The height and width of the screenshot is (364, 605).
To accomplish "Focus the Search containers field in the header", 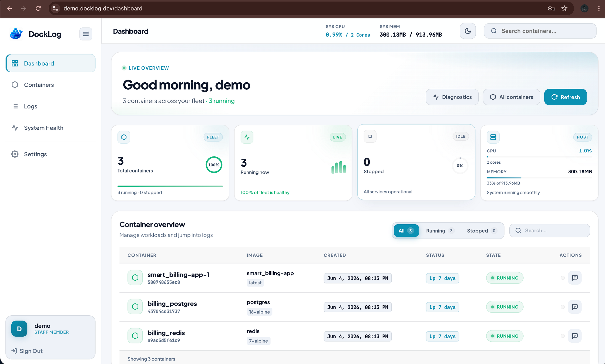I will [540, 31].
